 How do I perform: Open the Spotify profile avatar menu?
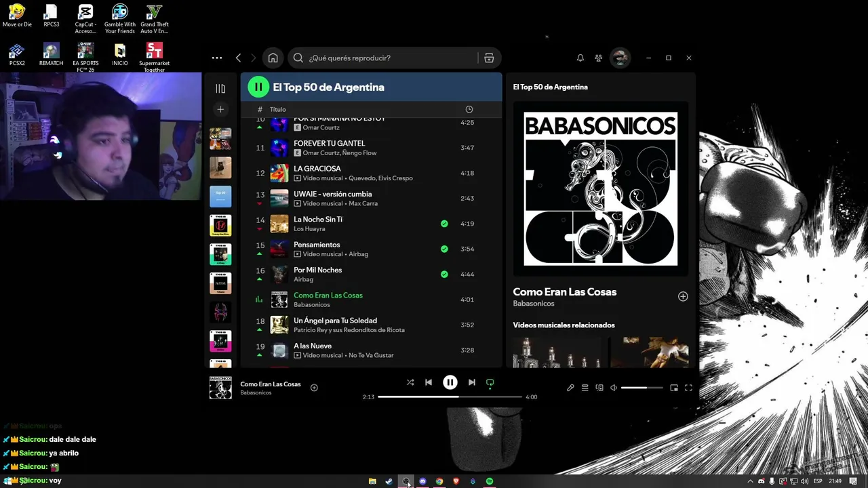pos(620,58)
